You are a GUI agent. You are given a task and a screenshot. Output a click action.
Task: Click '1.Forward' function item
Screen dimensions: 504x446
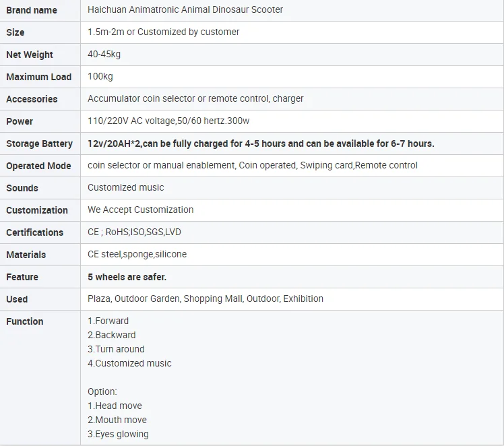point(108,321)
